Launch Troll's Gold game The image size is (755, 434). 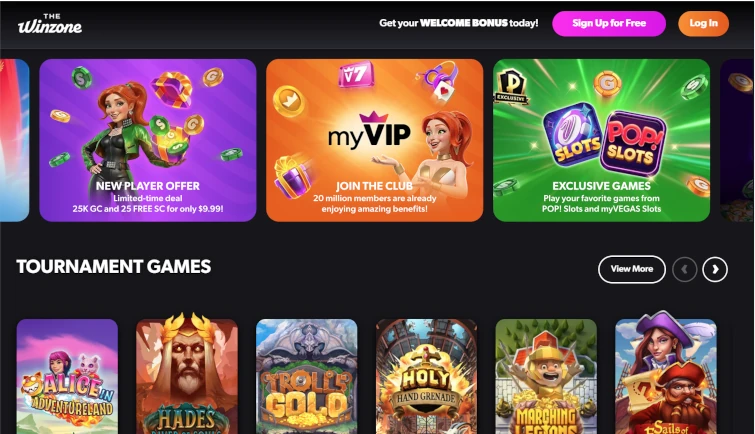coord(307,376)
